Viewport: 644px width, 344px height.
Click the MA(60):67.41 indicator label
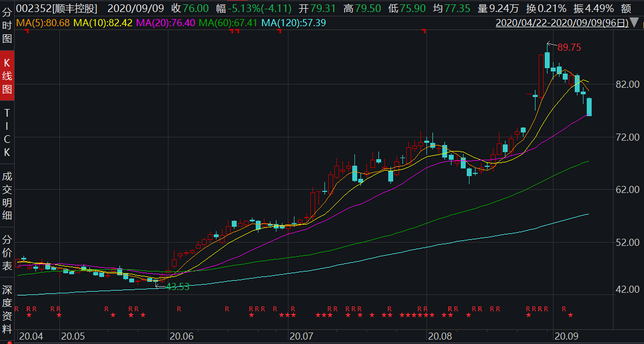(x=228, y=23)
